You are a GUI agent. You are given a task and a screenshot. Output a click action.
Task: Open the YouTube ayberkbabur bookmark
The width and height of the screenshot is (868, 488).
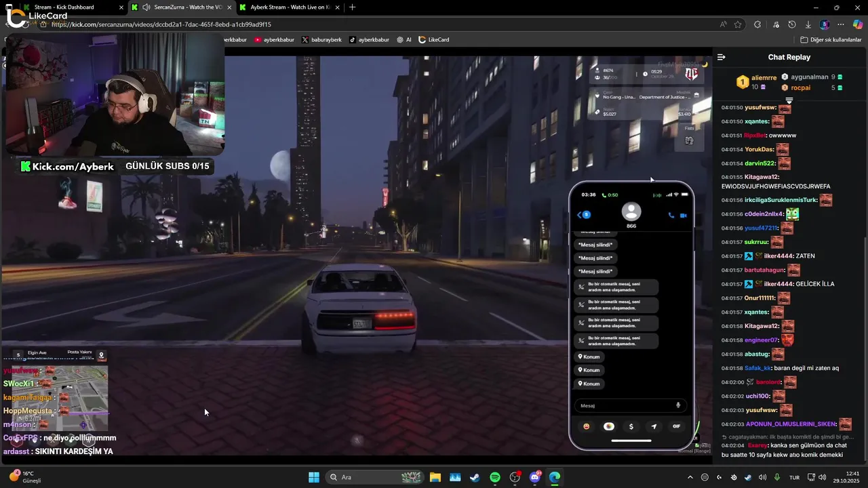[x=274, y=40]
